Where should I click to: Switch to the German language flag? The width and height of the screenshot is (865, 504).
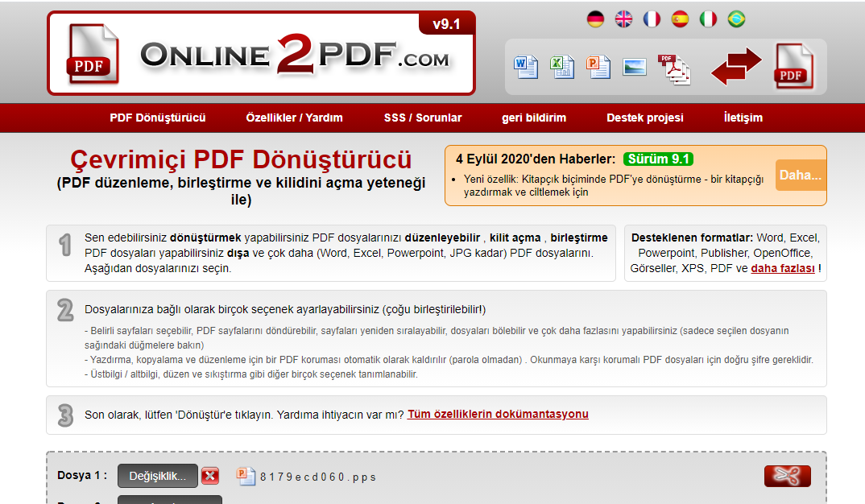(595, 19)
